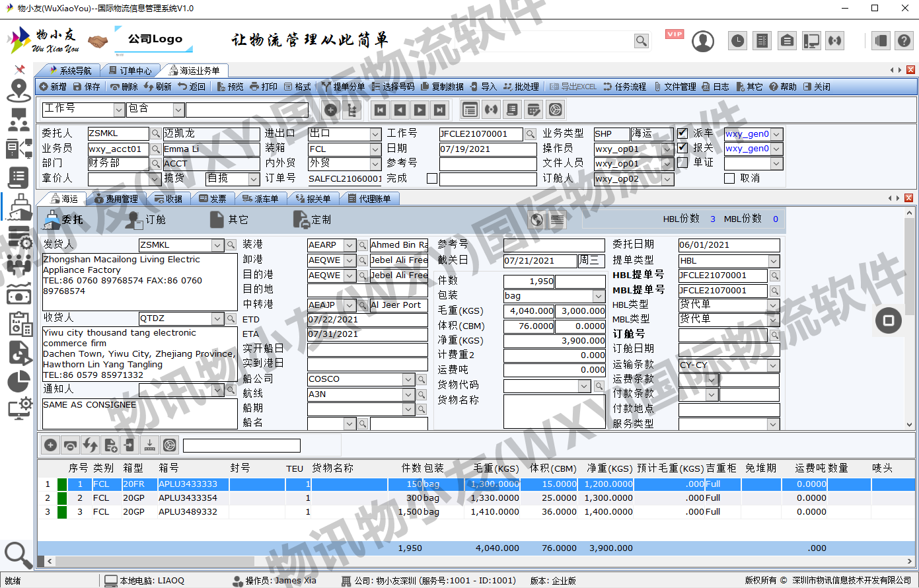Click the clock icon in the header
This screenshot has height=588, width=919.
(x=737, y=41)
